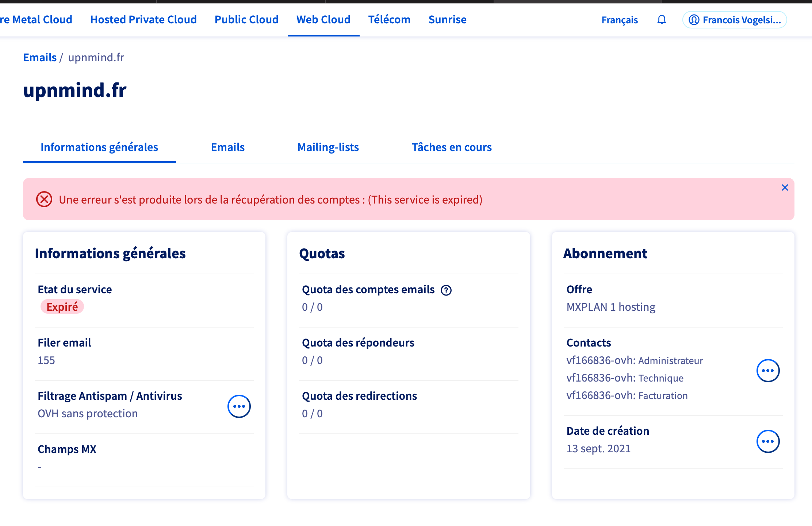Open Hosted Private Cloud section

143,20
